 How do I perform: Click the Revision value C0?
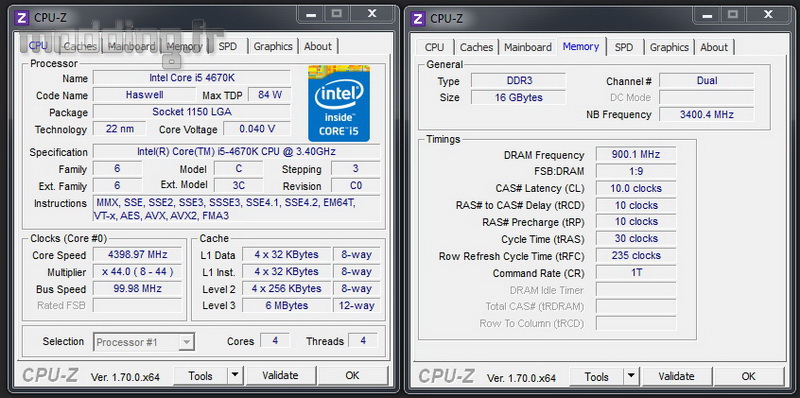[x=356, y=185]
